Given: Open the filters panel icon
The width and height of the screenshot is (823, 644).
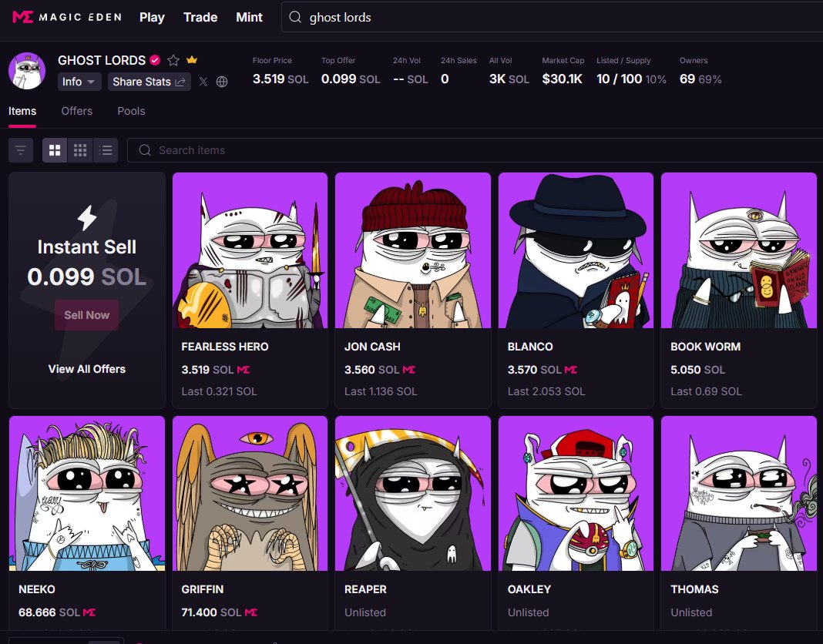Looking at the screenshot, I should pos(21,151).
